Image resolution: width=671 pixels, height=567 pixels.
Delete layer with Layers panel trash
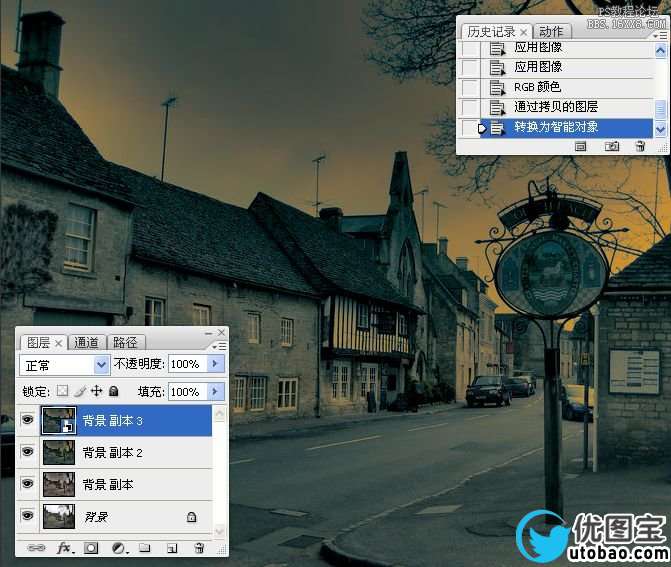coord(199,548)
